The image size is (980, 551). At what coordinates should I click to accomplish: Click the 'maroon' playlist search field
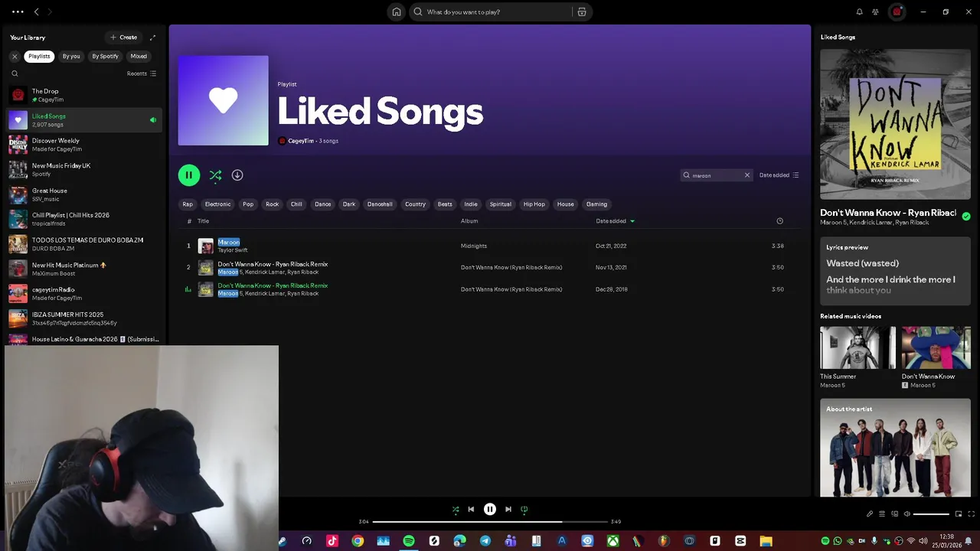coord(717,175)
